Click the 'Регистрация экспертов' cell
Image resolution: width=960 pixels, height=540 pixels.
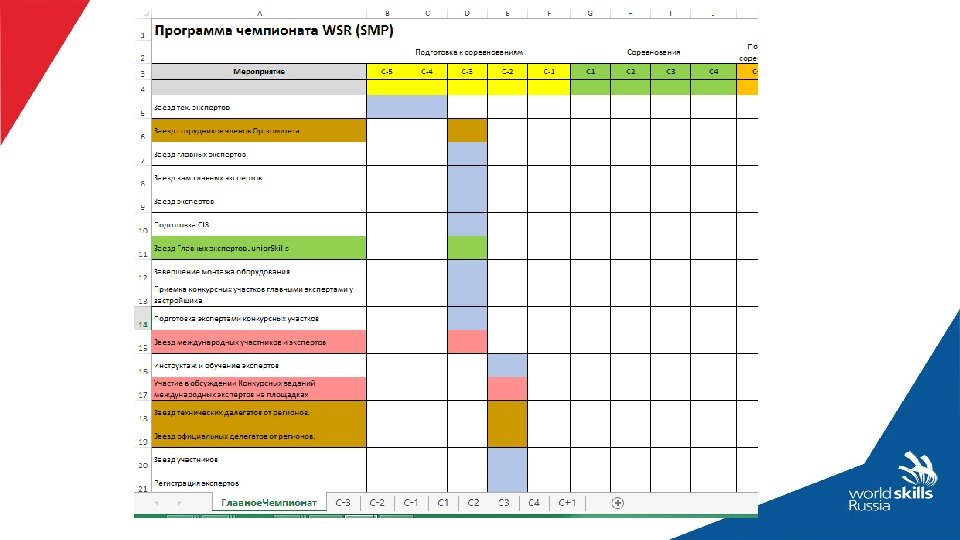(259, 482)
